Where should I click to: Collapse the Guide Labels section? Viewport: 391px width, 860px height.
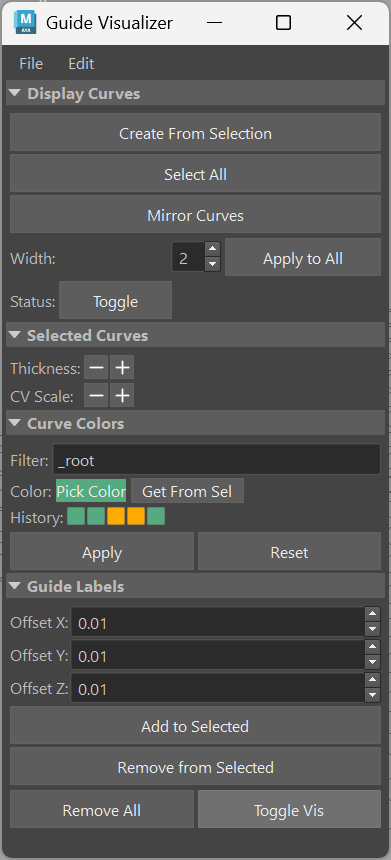[x=195, y=586]
